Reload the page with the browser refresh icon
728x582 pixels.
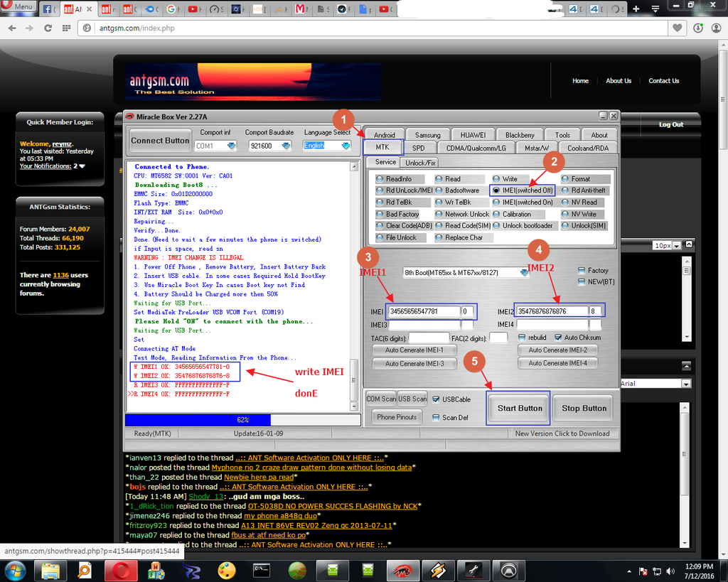(x=48, y=28)
